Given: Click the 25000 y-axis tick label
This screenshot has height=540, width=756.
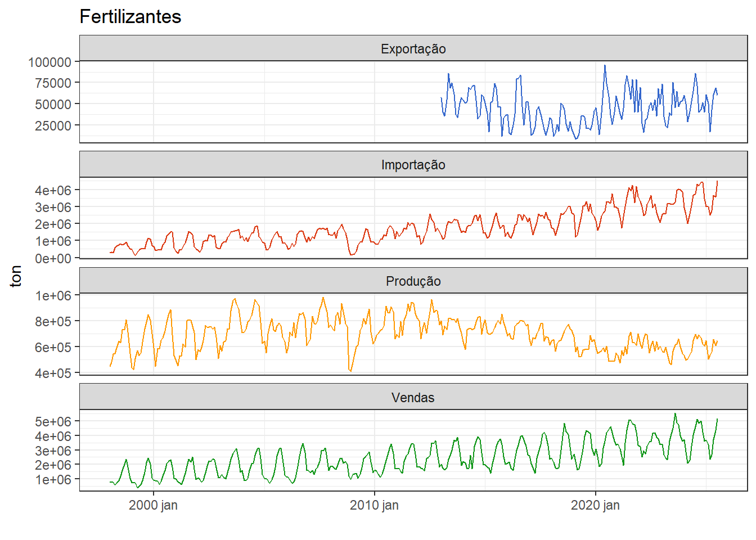Looking at the screenshot, I should click(x=53, y=126).
